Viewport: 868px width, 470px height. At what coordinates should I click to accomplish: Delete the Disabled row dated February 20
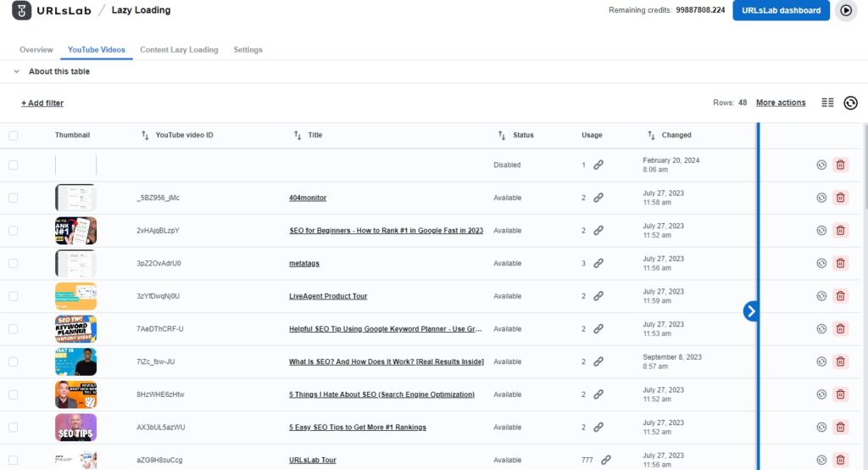pos(840,165)
